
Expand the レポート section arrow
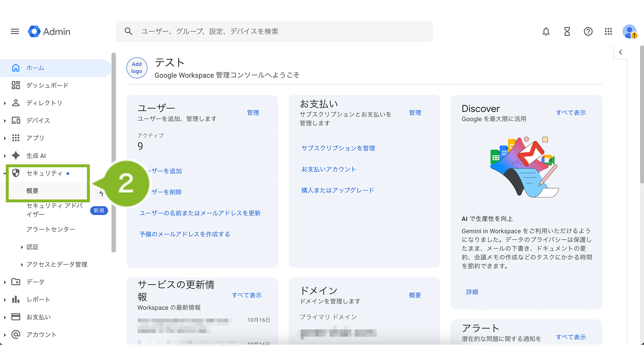5,300
